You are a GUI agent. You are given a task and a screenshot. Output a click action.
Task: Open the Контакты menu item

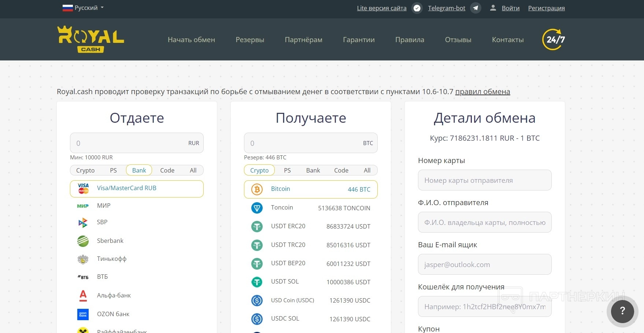(x=508, y=40)
